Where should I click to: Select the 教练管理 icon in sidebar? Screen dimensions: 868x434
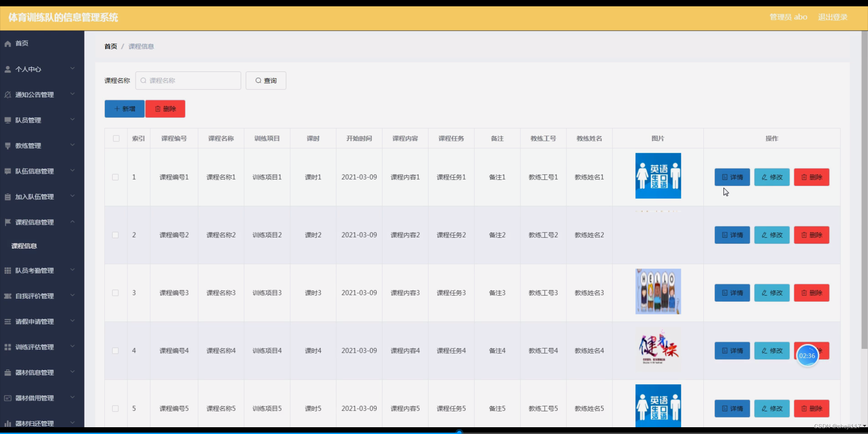click(x=7, y=146)
